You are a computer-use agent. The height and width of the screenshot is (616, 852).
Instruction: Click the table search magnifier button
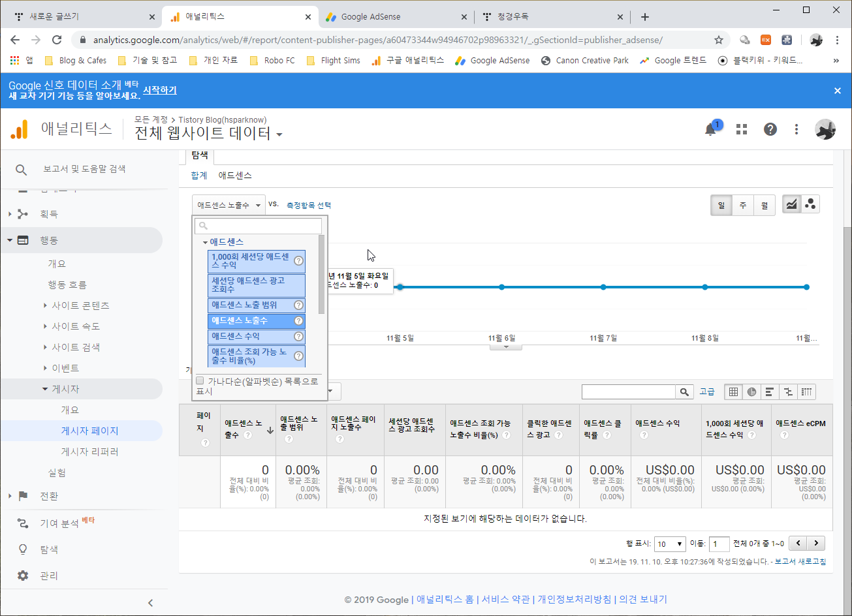coord(684,392)
